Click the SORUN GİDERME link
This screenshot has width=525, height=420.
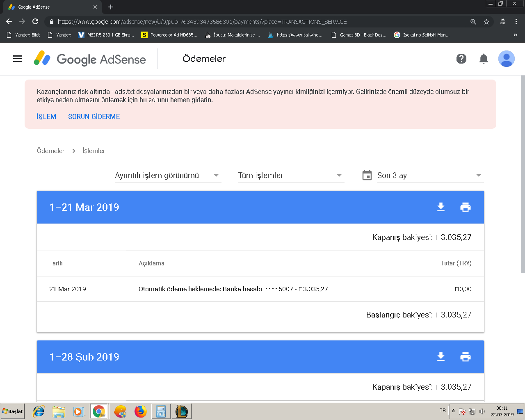[x=94, y=116]
